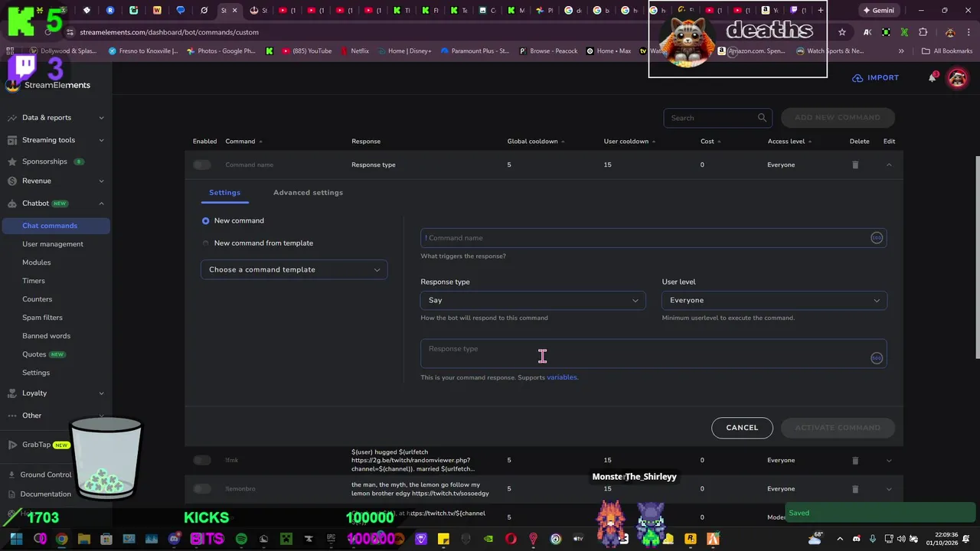Image resolution: width=980 pixels, height=551 pixels.
Task: Enable the !fmk command toggle
Action: tap(202, 460)
